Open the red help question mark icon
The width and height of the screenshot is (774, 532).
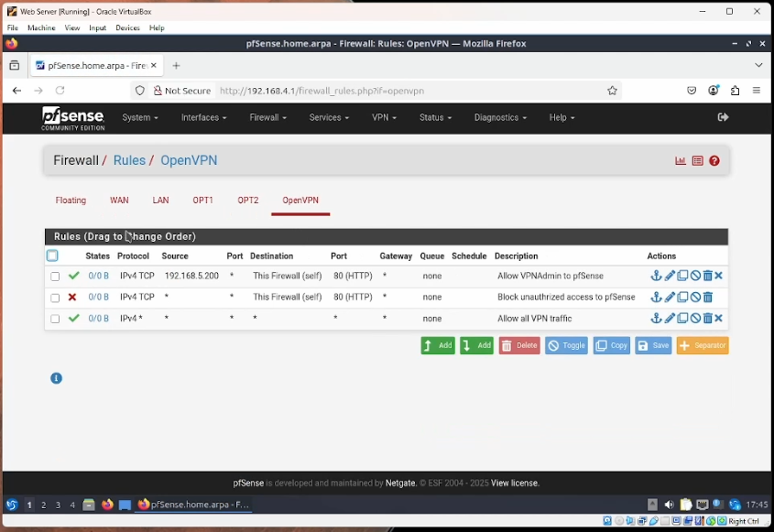tap(714, 161)
